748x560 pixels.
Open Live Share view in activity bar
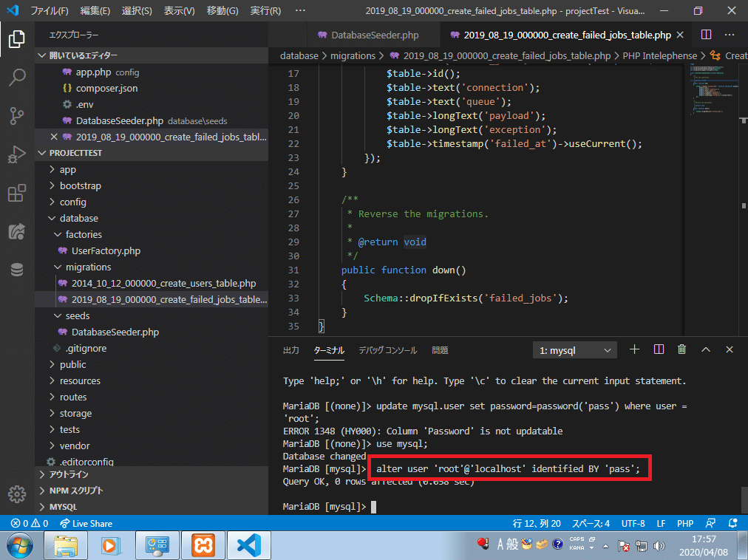pos(17,232)
